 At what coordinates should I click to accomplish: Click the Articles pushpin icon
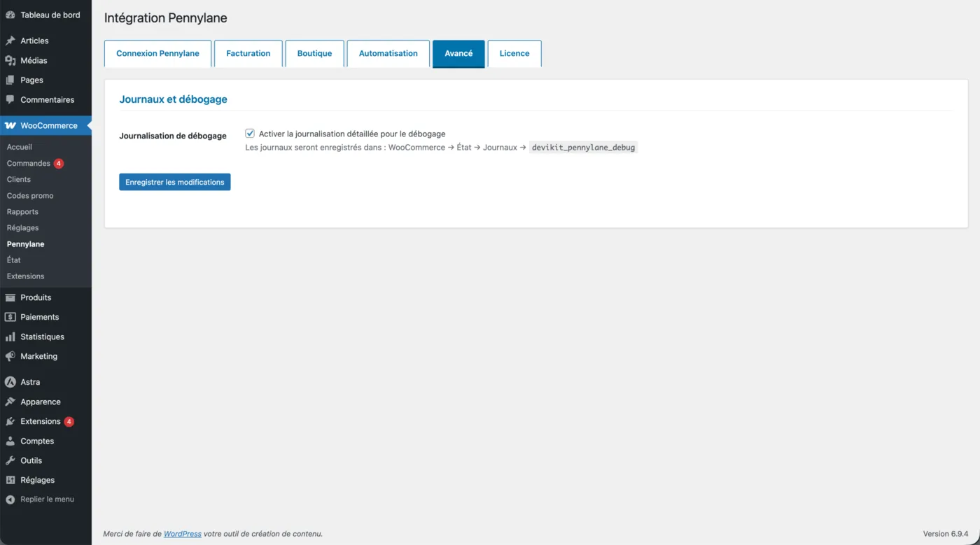10,41
